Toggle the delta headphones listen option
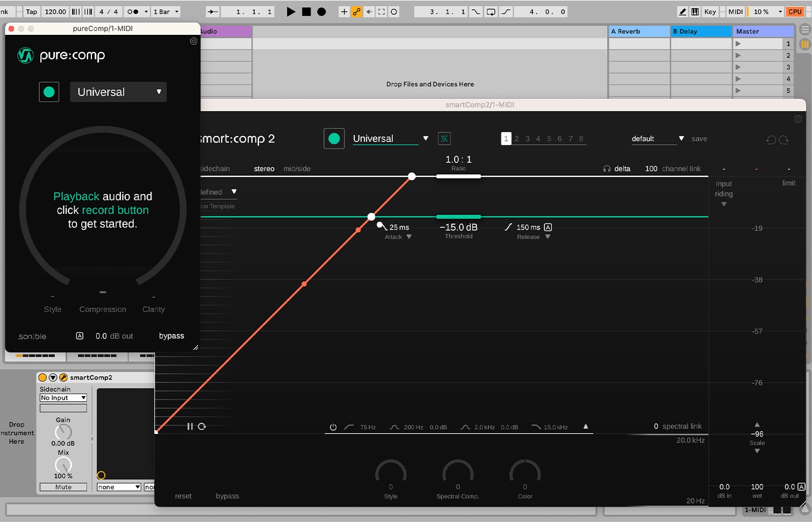Viewport: 812px width, 522px height. click(x=607, y=169)
